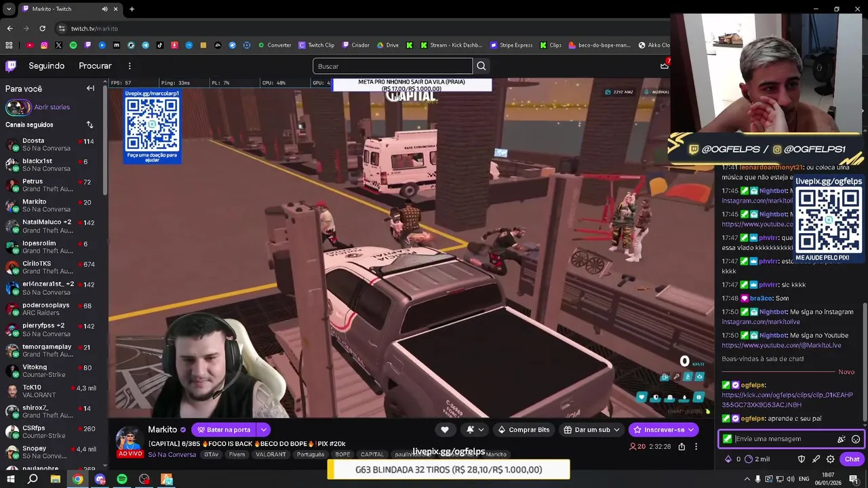Open the Twitch home logo
The image size is (868, 488).
(11, 66)
